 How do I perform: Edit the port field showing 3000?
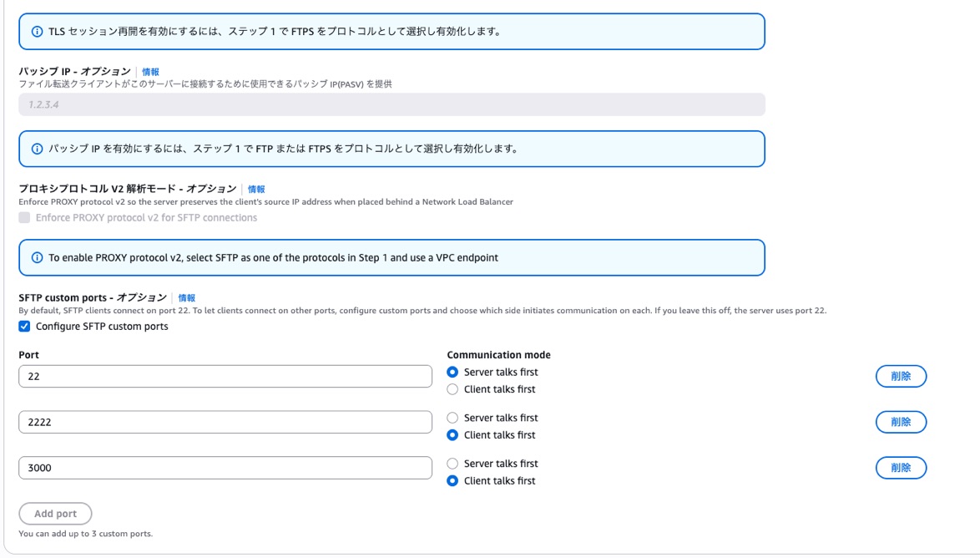tap(225, 468)
